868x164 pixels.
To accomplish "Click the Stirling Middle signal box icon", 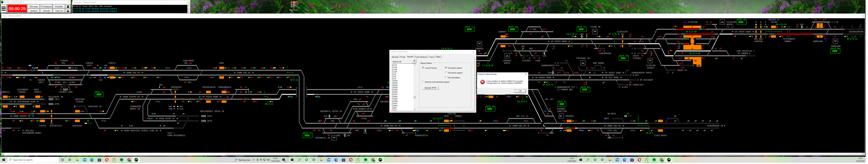I will 650,61.
